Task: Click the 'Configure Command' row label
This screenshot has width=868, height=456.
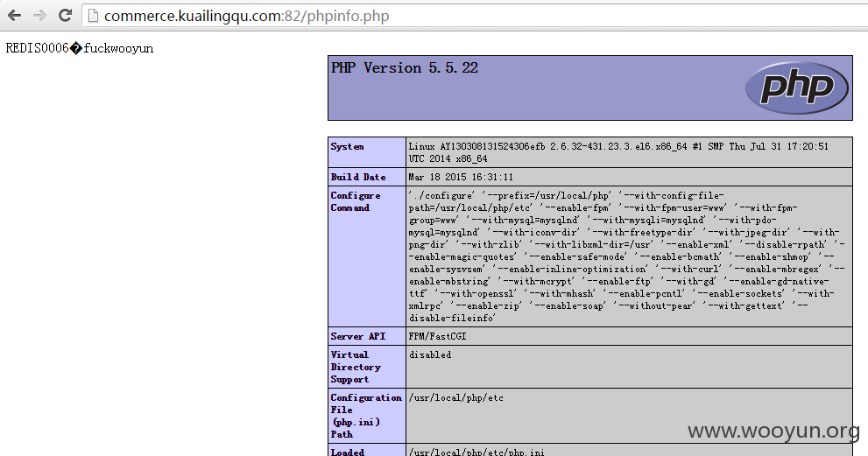Action: [356, 201]
